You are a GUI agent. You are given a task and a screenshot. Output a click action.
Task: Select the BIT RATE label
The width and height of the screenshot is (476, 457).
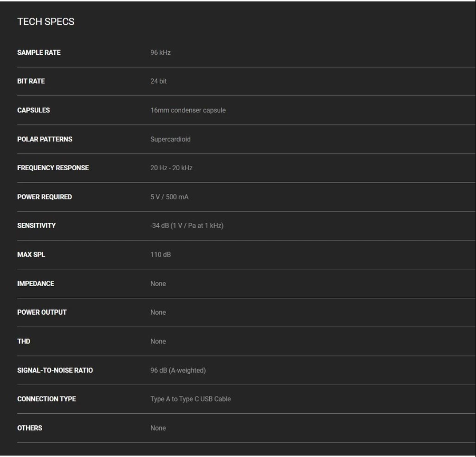31,81
